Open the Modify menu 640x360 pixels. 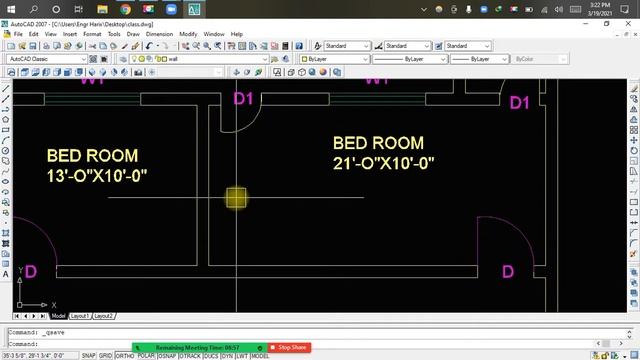pyautogui.click(x=188, y=34)
